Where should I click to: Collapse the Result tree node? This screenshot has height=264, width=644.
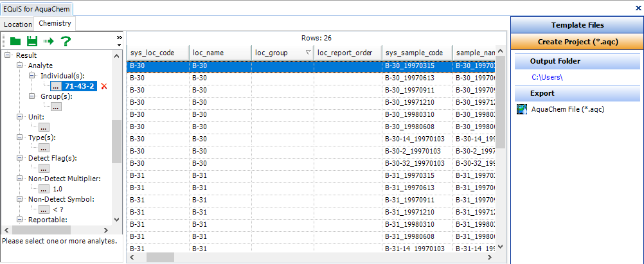click(x=8, y=55)
